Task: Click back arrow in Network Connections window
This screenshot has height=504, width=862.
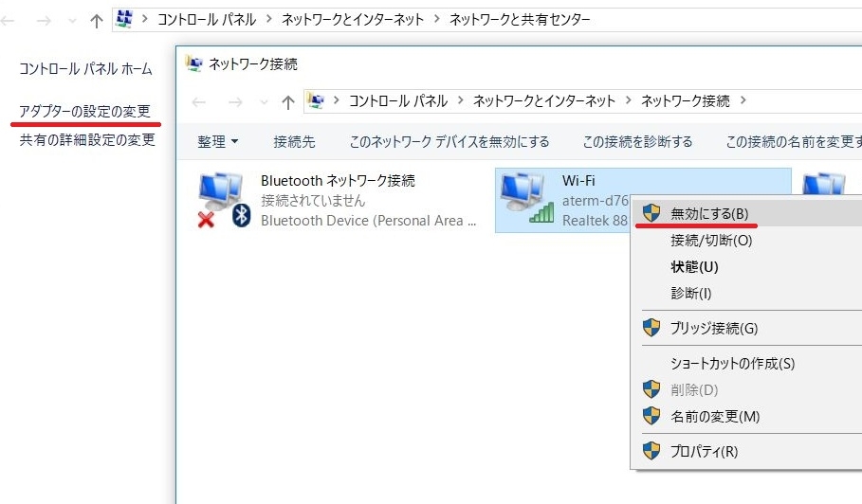Action: pyautogui.click(x=199, y=101)
